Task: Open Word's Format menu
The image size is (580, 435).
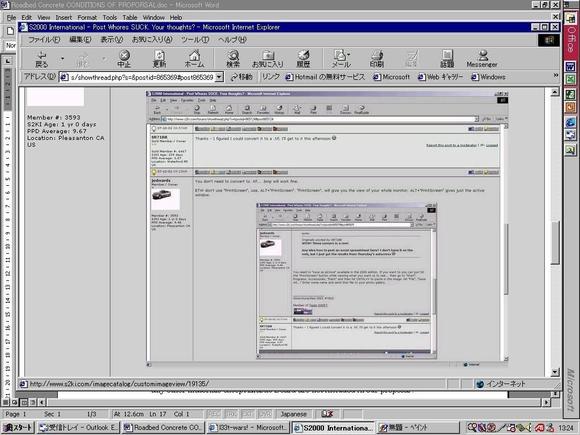Action: (x=87, y=17)
